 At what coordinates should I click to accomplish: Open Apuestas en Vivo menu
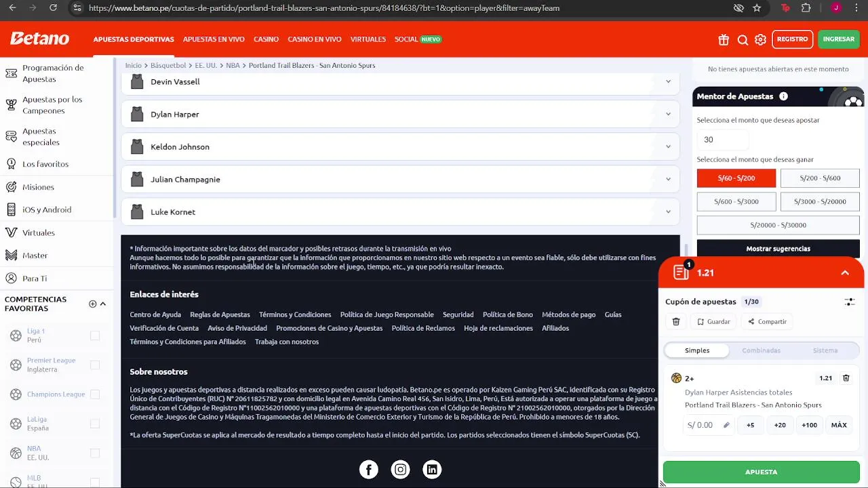click(214, 39)
